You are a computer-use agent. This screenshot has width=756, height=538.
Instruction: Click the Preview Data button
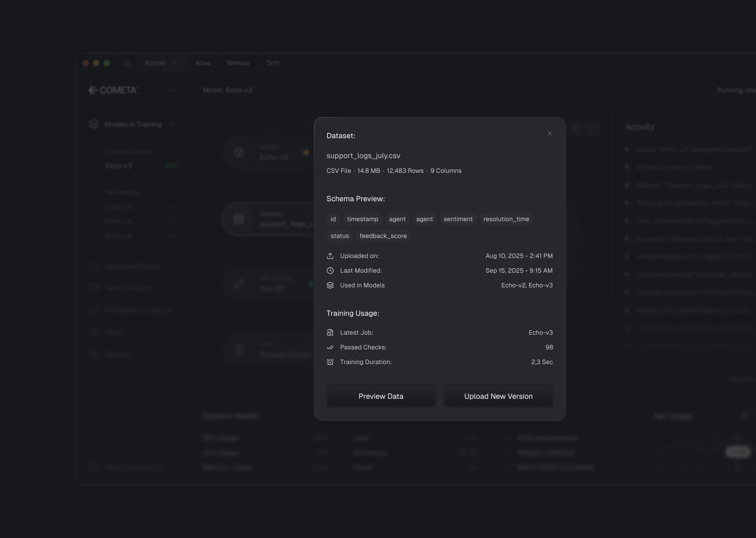coord(381,396)
